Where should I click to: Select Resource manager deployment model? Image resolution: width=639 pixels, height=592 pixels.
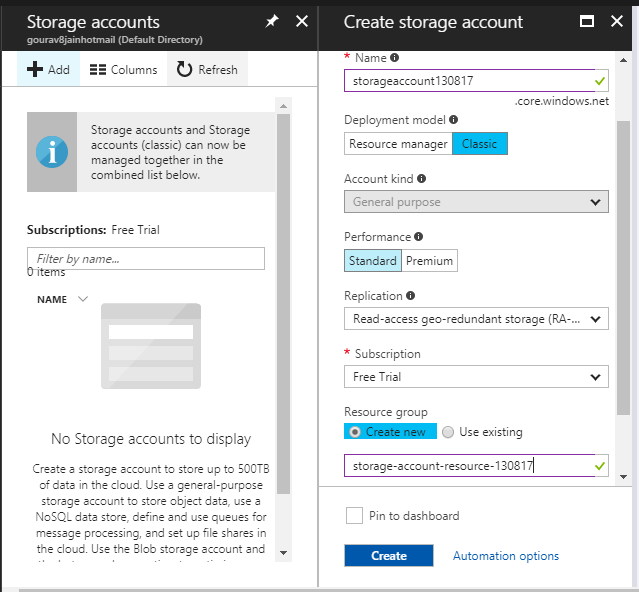(x=398, y=144)
